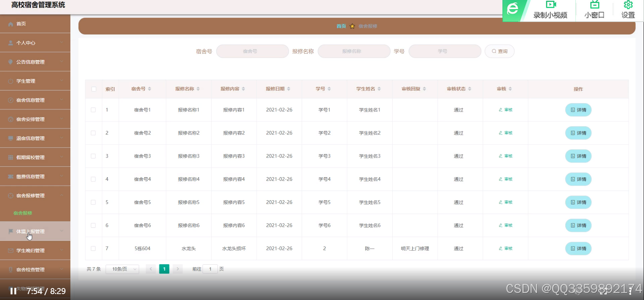Check the row with 5栋604

click(x=93, y=248)
